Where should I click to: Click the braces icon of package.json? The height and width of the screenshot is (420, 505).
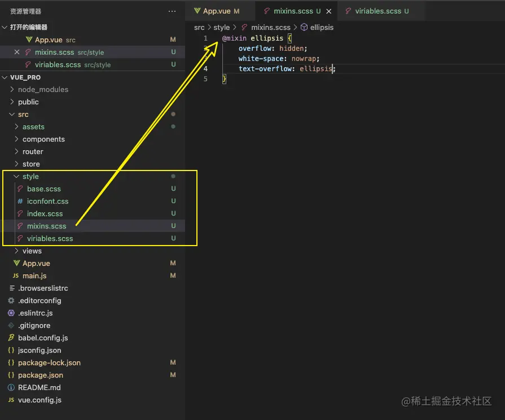pyautogui.click(x=11, y=375)
